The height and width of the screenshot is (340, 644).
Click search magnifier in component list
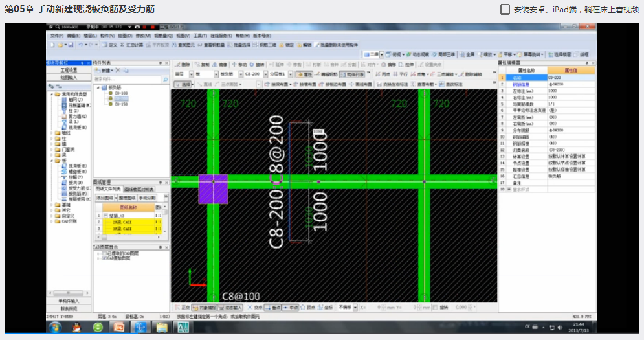pos(165,78)
